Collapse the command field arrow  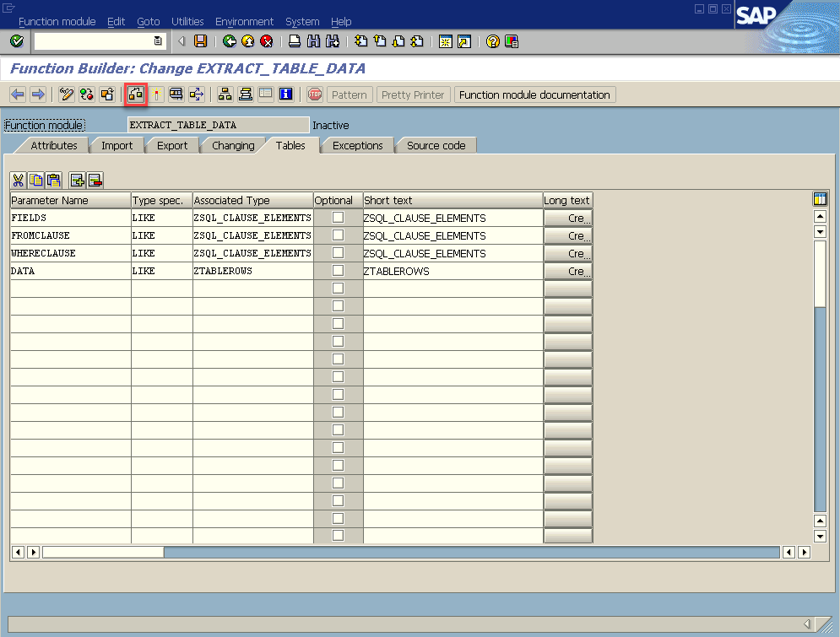pyautogui.click(x=182, y=41)
